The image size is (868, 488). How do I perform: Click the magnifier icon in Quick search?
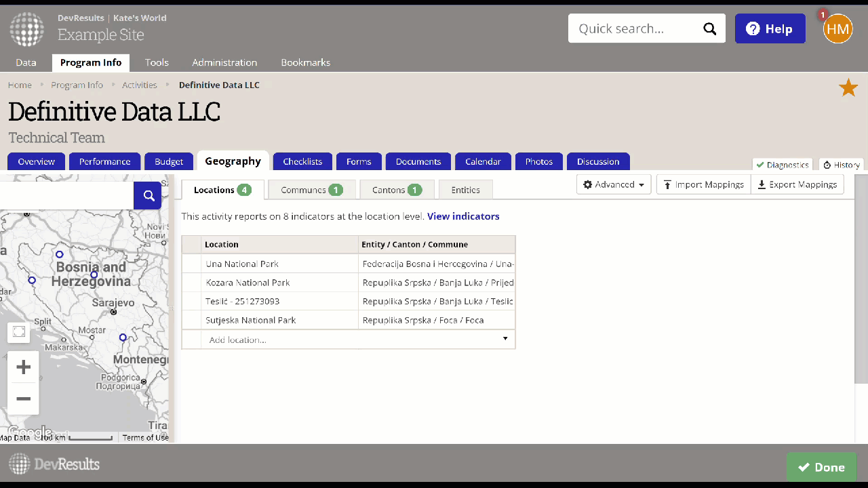(x=709, y=28)
